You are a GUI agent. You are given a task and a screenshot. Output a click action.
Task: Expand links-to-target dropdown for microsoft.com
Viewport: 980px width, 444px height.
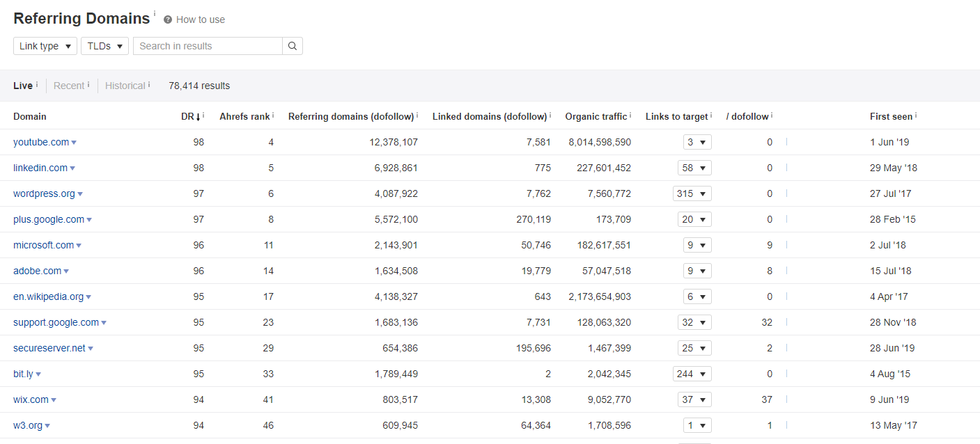[697, 245]
